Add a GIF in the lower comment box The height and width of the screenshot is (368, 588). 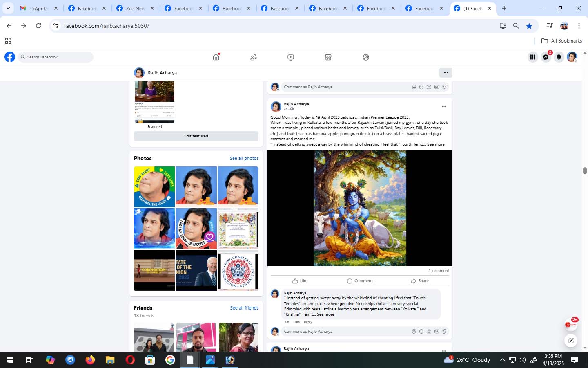(437, 332)
